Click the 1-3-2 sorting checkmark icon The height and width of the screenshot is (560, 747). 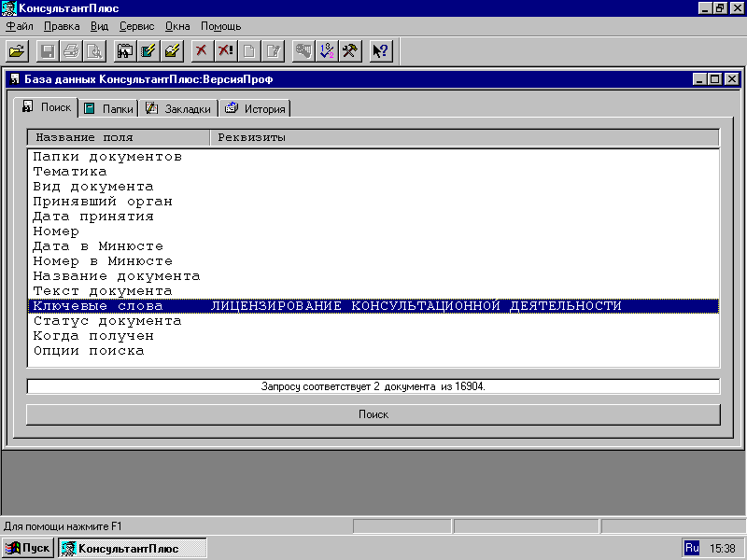(327, 51)
